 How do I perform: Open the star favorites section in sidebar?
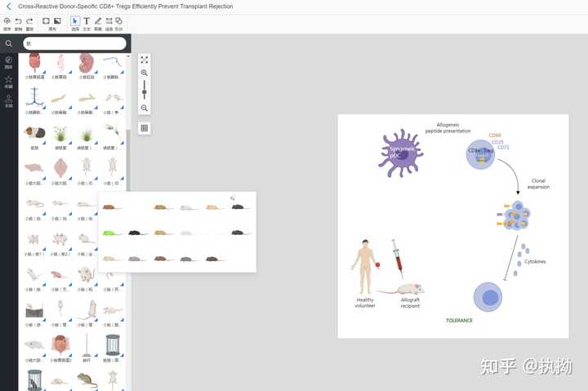point(9,82)
